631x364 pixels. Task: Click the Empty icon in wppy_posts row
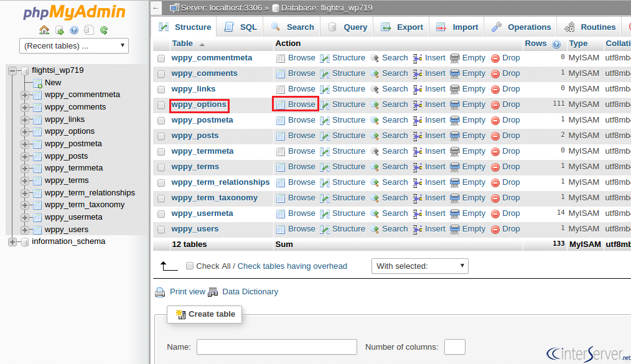click(x=455, y=136)
